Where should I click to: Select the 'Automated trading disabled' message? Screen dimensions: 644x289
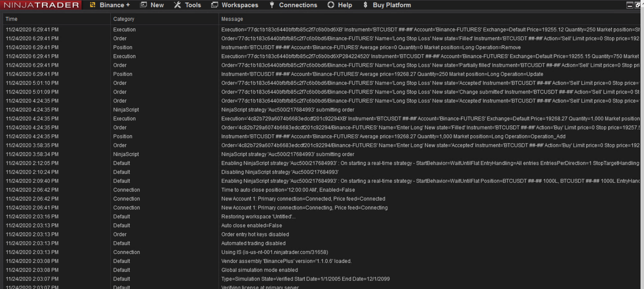(253, 243)
